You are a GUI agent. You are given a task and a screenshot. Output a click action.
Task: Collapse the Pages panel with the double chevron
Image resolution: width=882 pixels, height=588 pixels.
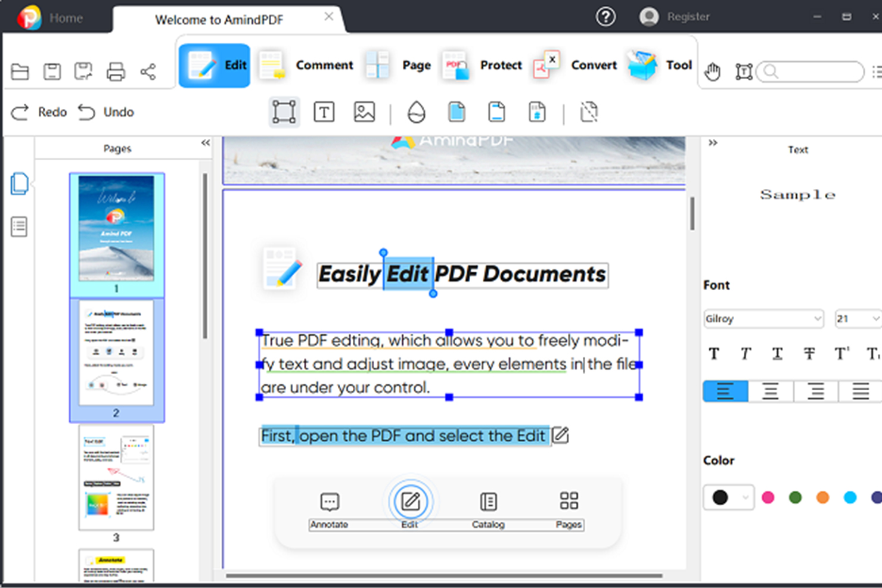point(205,142)
